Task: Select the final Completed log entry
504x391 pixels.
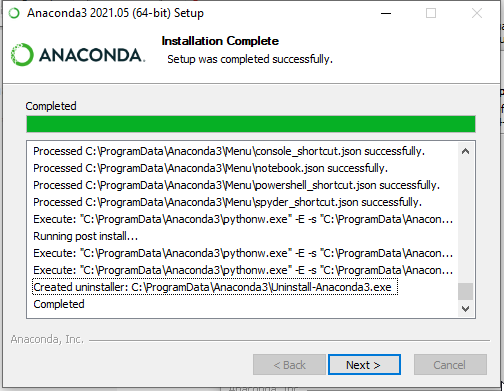Action: pos(59,304)
